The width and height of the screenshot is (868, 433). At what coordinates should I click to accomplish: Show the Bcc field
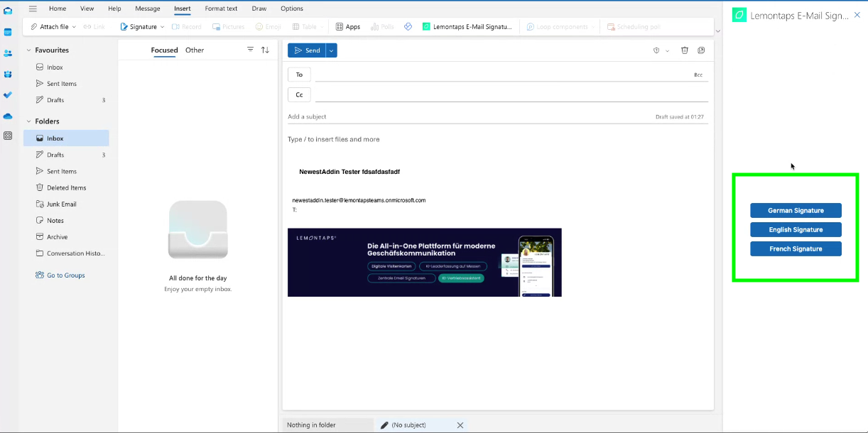(698, 75)
